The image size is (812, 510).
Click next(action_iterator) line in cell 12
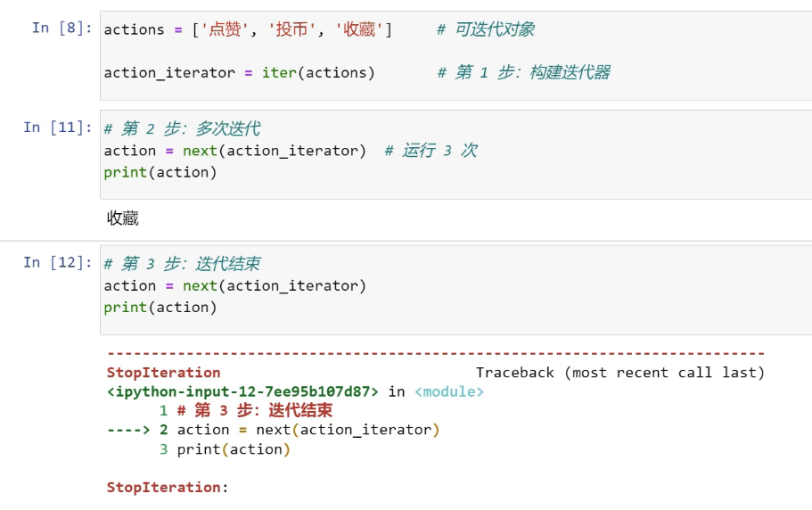235,286
